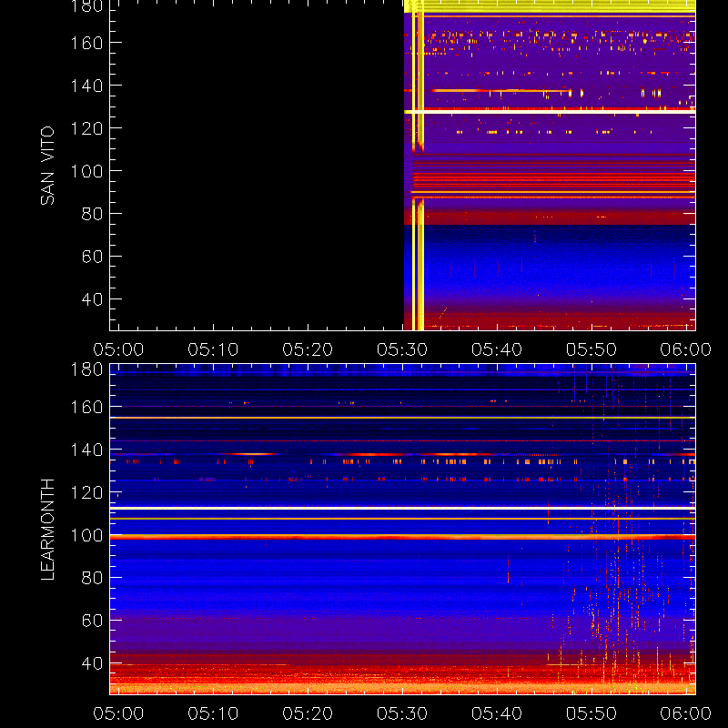
Task: Select the 160 frequency label on the San Vito axis
Action: coord(86,43)
